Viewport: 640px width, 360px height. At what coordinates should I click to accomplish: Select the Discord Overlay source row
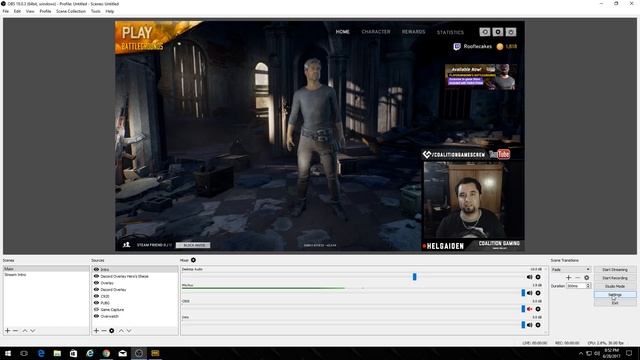click(x=135, y=289)
